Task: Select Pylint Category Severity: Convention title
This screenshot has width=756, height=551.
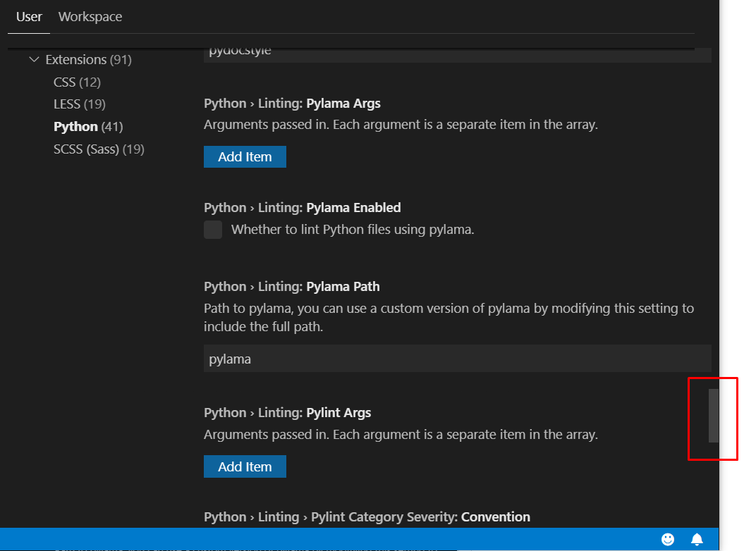Action: click(367, 516)
